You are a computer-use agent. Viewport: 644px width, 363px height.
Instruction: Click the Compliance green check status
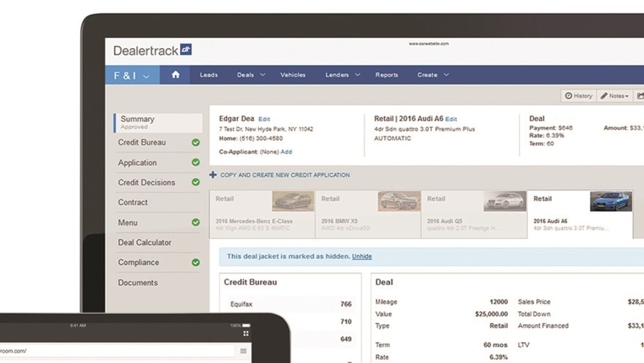tap(196, 262)
